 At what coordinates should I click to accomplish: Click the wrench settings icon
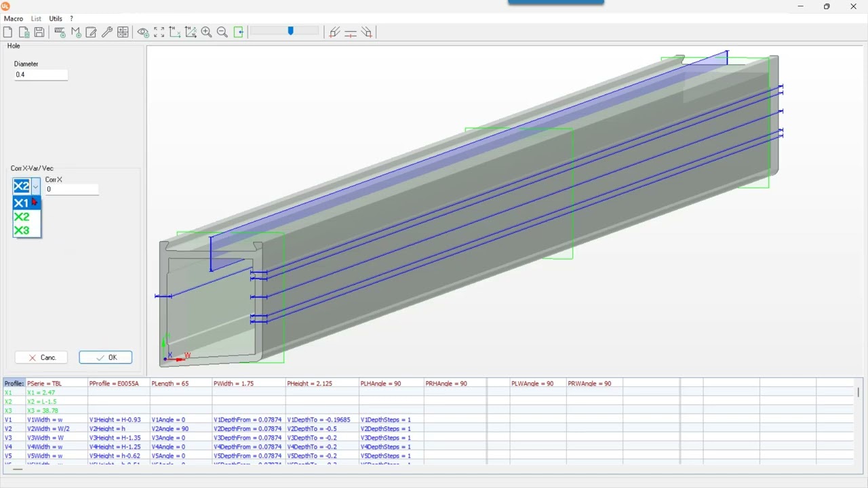(107, 32)
